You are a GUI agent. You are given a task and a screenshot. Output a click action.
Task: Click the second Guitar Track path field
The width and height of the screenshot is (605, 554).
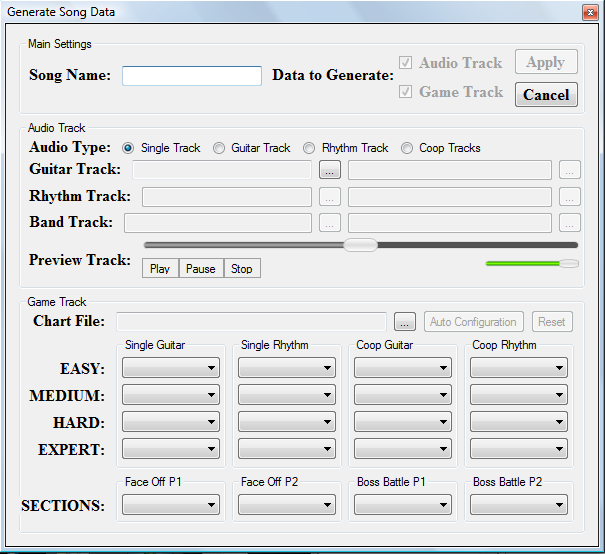pos(450,170)
